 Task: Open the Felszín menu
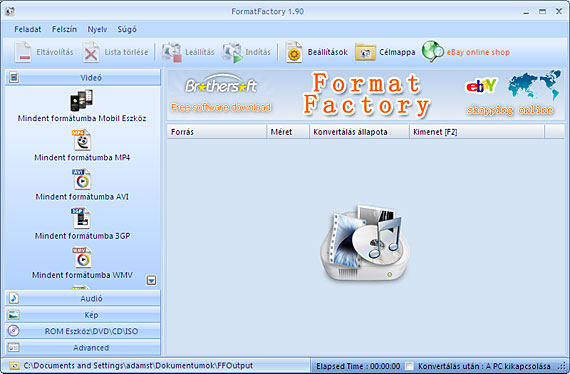pyautogui.click(x=64, y=29)
